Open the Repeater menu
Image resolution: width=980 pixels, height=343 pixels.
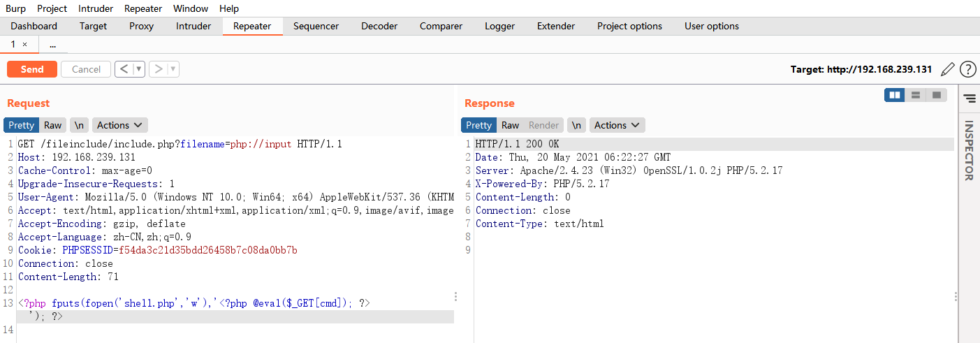coord(143,8)
